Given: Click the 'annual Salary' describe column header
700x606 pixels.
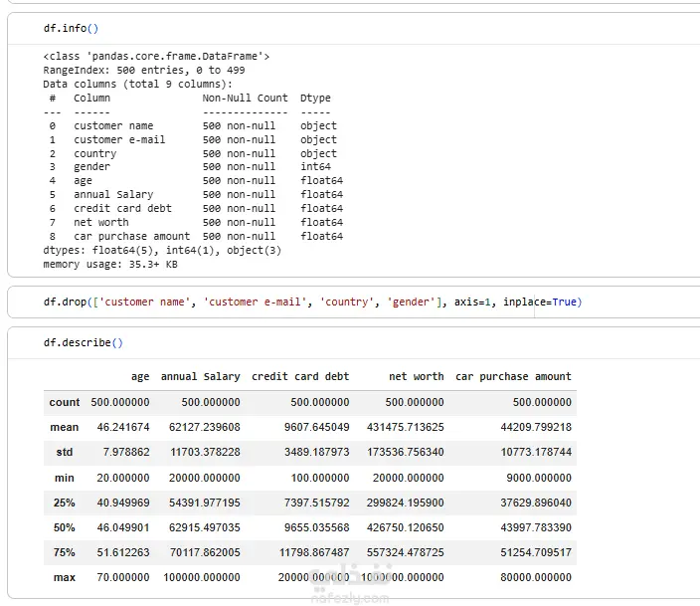Looking at the screenshot, I should [201, 377].
